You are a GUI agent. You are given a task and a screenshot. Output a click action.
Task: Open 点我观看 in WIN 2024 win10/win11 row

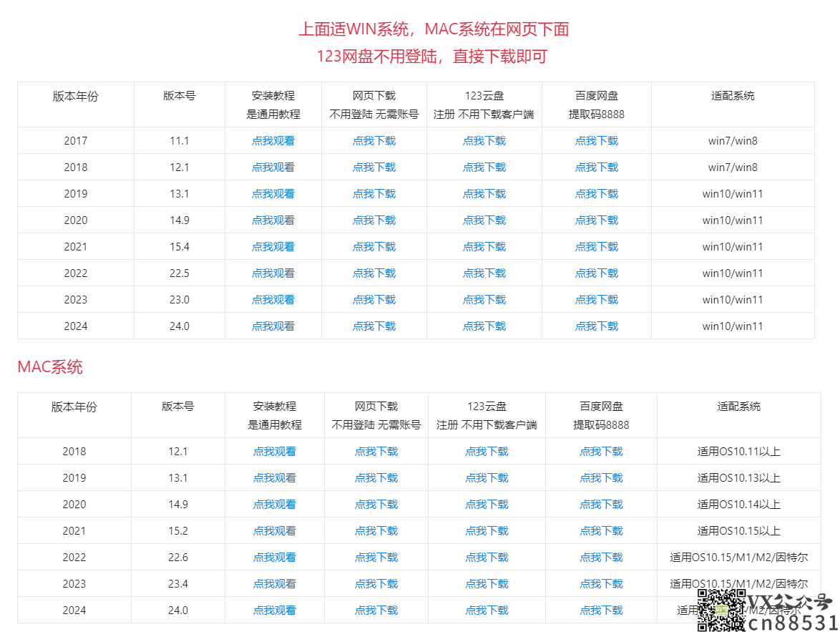click(273, 326)
